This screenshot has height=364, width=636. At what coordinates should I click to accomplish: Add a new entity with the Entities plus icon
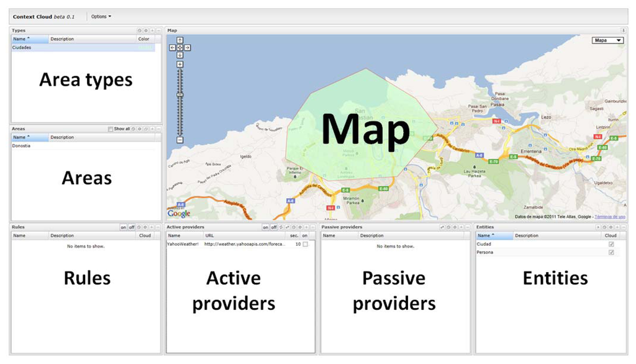pos(617,227)
